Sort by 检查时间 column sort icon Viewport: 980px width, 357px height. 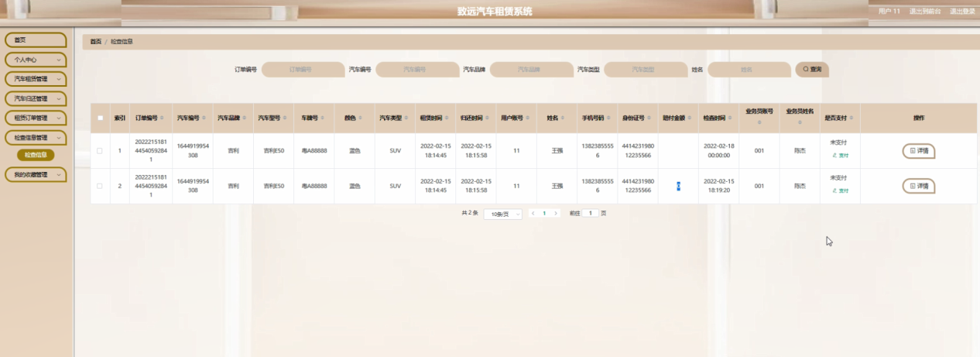pos(731,118)
